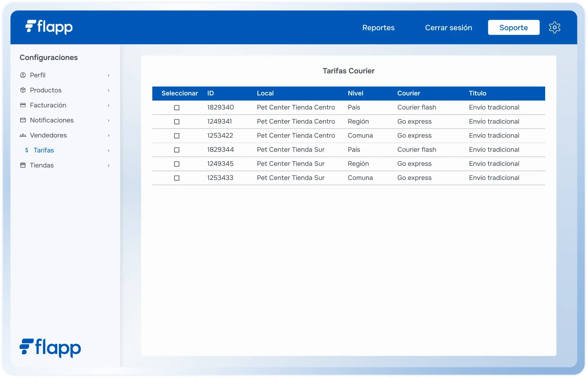Click the Facturación card icon
Viewport: 588px width, 378px height.
pos(23,105)
